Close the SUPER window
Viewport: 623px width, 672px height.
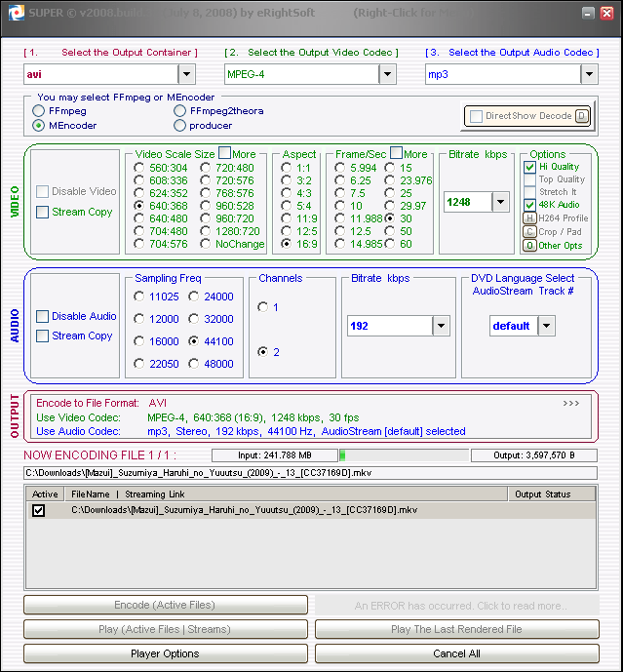[x=606, y=14]
